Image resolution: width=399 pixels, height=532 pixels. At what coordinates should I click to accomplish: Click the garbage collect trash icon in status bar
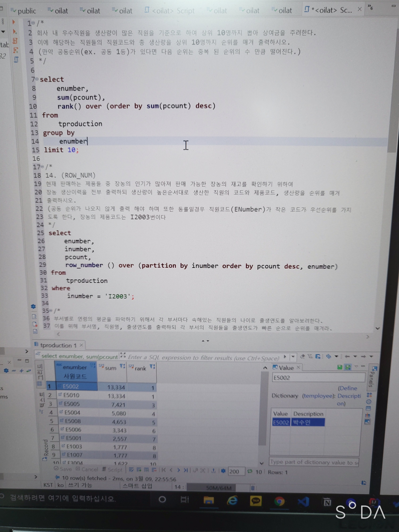click(253, 488)
